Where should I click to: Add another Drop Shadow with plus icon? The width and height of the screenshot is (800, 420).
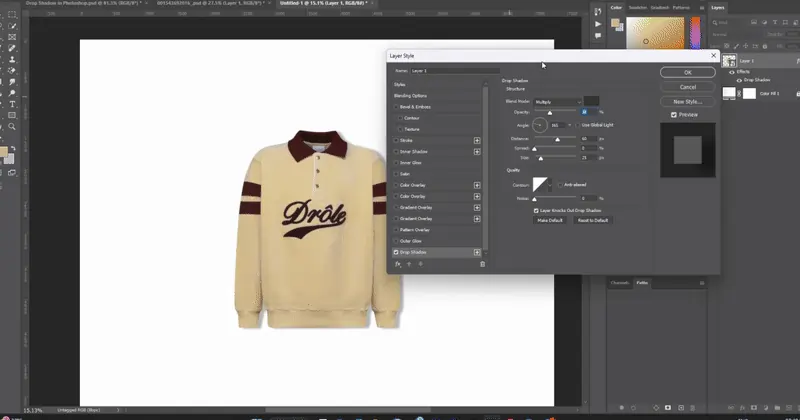(x=477, y=252)
